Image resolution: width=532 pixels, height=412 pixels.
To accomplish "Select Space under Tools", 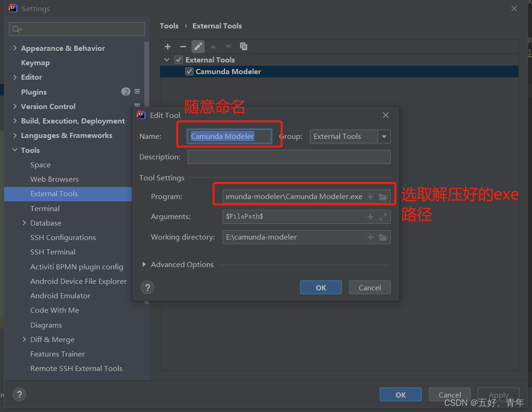I will coord(41,165).
